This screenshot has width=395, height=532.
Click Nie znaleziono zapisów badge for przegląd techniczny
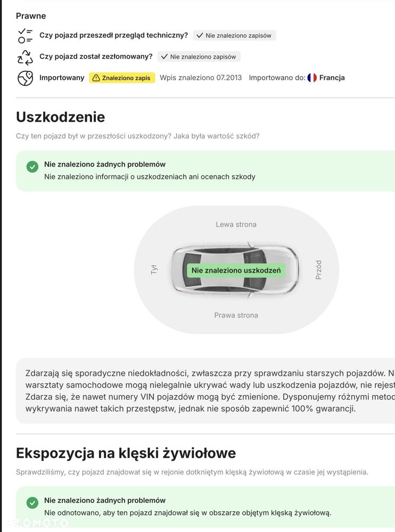coord(234,35)
